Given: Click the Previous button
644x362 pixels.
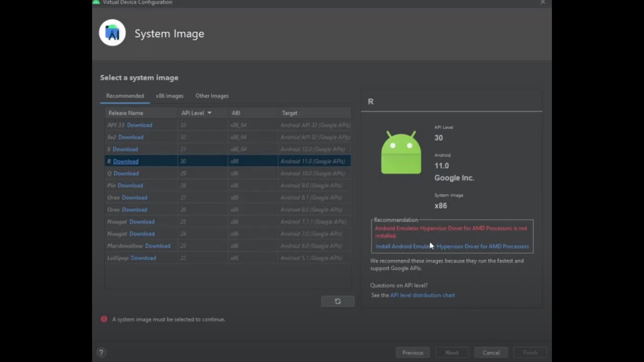Looking at the screenshot, I should [413, 352].
